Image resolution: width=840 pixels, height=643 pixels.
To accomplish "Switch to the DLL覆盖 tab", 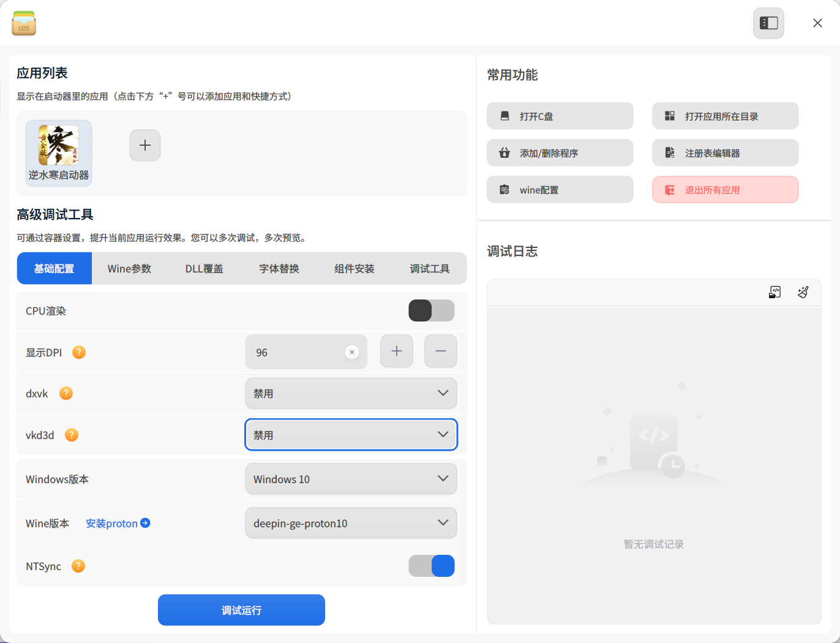I will click(204, 268).
